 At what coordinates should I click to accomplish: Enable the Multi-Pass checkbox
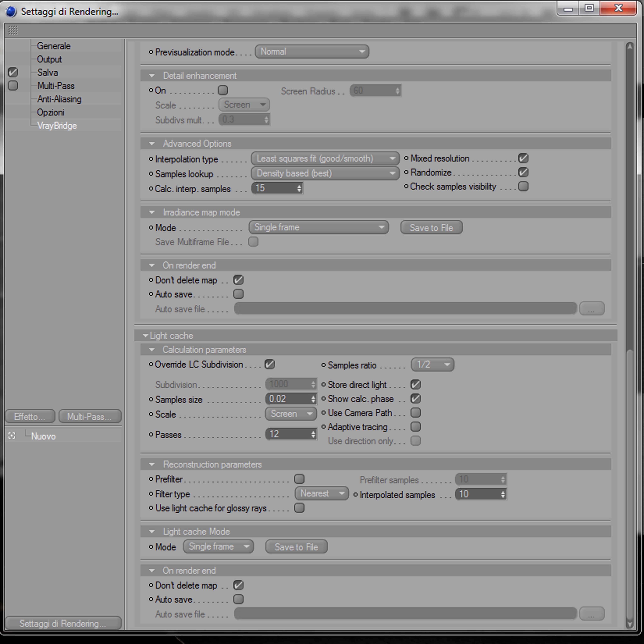click(13, 86)
